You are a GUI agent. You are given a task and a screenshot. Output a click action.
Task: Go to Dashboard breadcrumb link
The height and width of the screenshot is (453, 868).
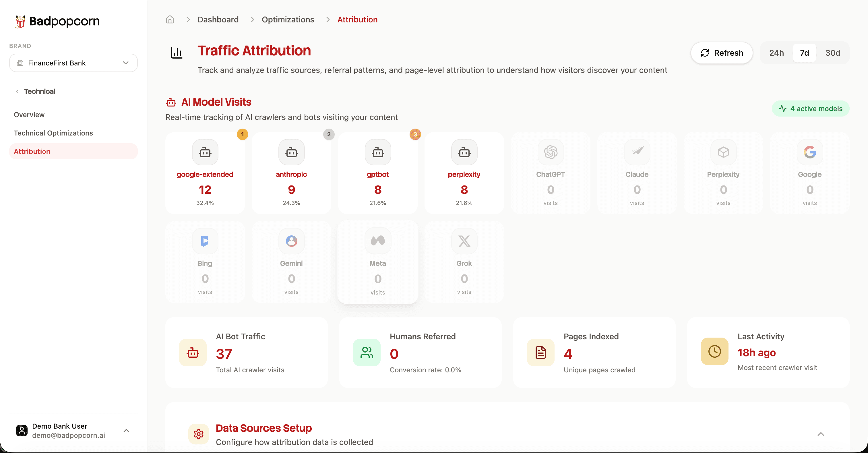[218, 20]
